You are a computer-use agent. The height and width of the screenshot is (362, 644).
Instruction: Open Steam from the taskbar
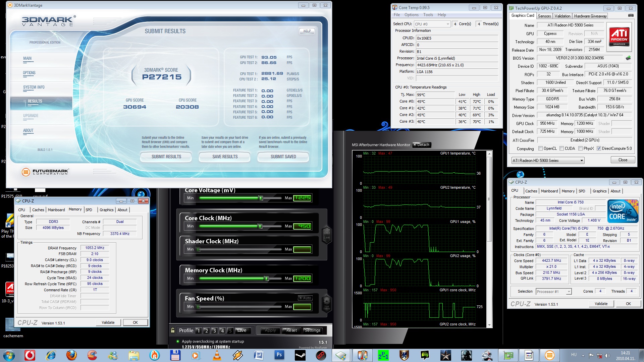pos(300,355)
